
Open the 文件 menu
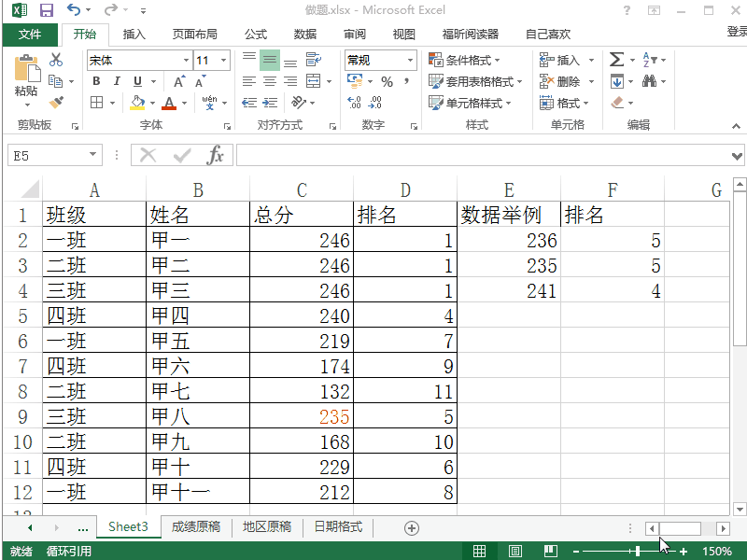coord(31,35)
